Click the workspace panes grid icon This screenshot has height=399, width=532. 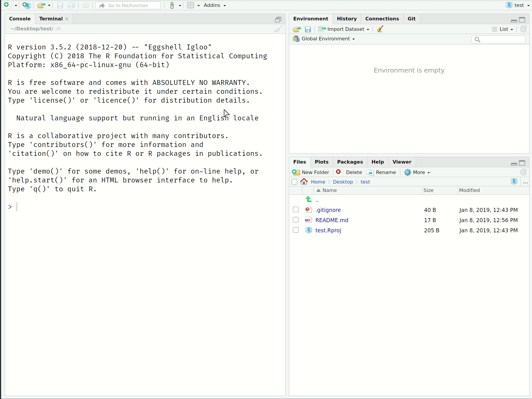pyautogui.click(x=190, y=5)
